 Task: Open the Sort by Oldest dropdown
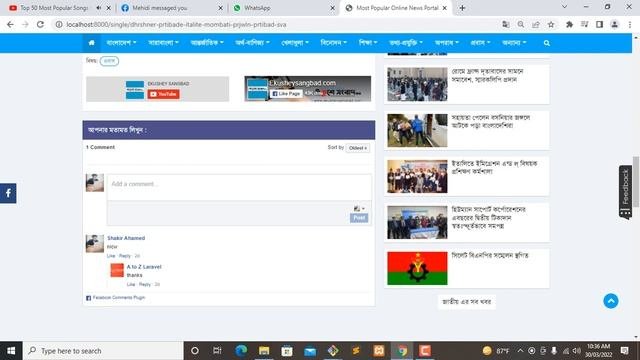pyautogui.click(x=358, y=148)
